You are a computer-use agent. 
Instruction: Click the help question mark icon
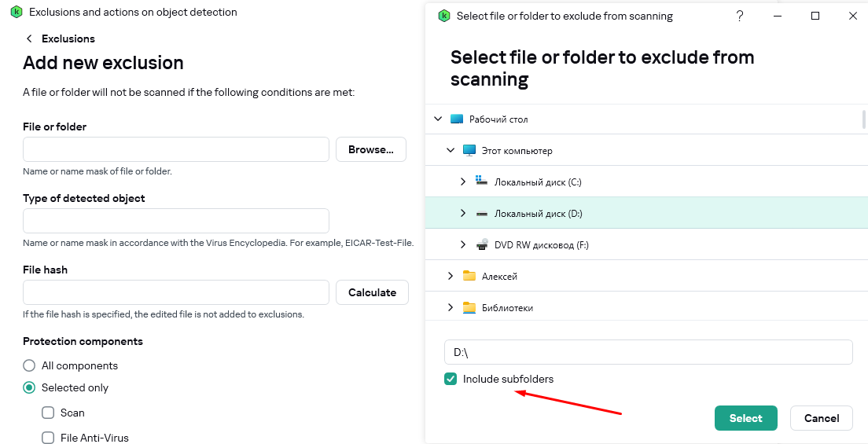pos(740,16)
